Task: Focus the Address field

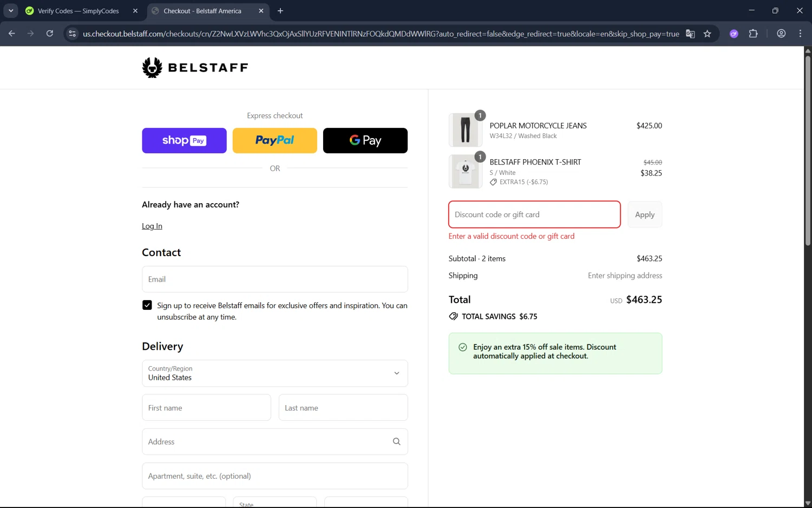Action: pos(274,442)
